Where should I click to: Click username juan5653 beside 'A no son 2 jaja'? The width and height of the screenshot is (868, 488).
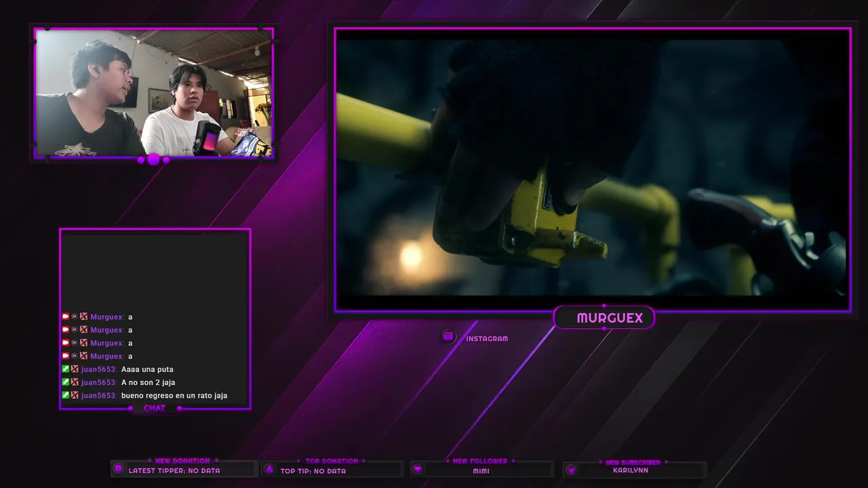99,382
